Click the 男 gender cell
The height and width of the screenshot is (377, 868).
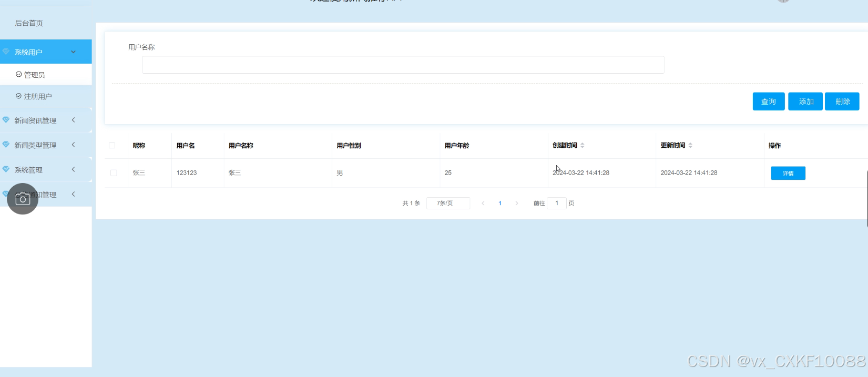[x=340, y=173]
